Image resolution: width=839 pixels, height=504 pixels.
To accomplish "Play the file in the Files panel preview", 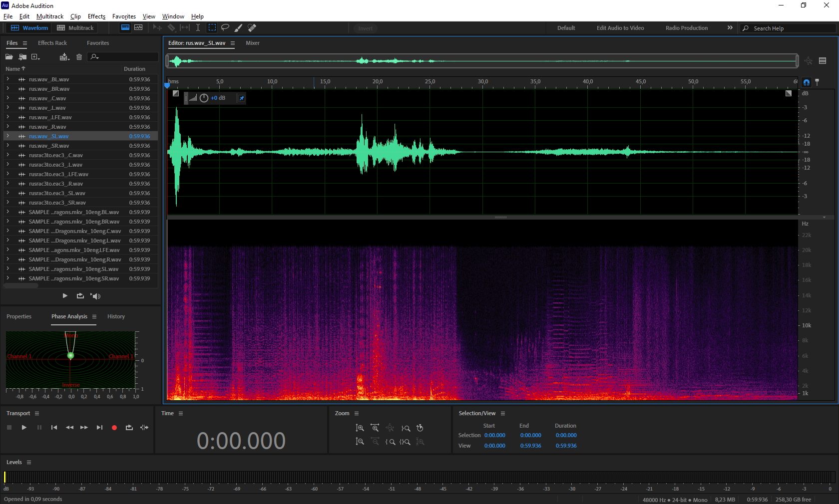I will (65, 296).
